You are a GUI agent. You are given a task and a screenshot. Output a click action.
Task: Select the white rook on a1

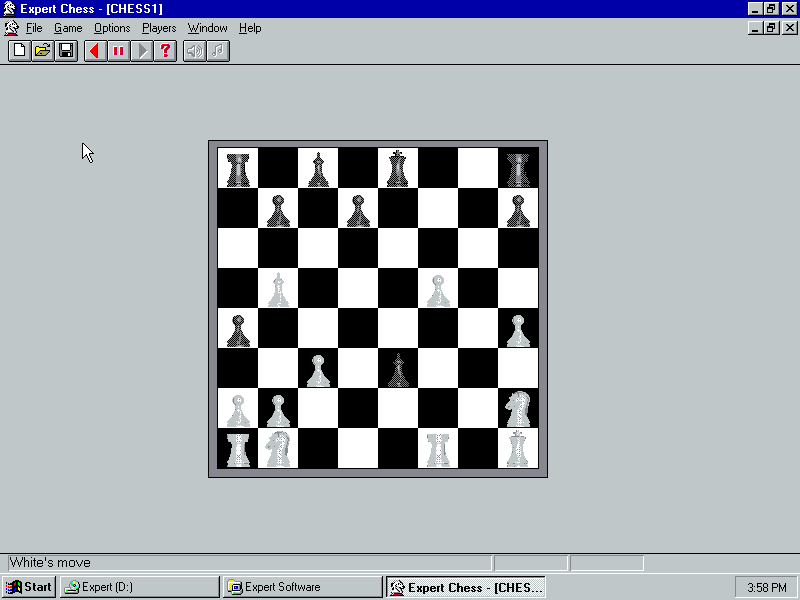tap(238, 449)
